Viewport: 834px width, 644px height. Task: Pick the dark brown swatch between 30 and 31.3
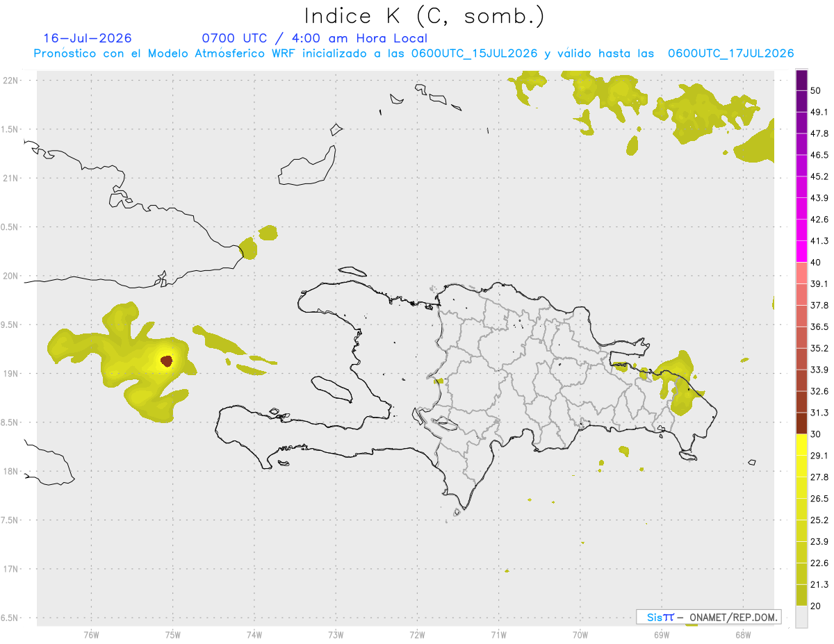(801, 423)
